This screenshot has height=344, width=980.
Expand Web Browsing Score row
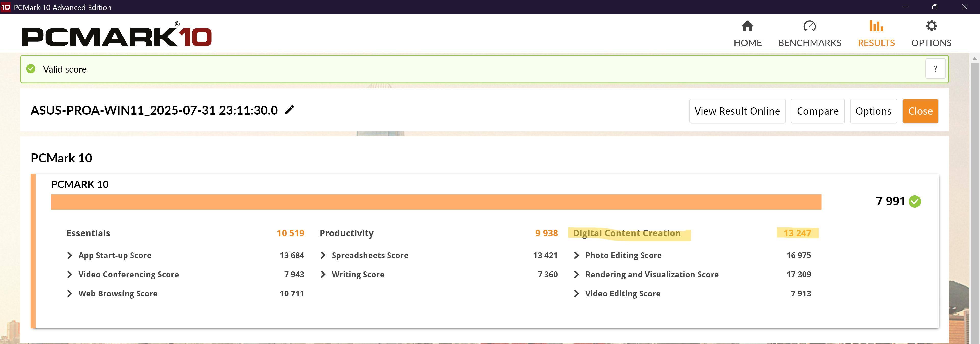point(70,293)
